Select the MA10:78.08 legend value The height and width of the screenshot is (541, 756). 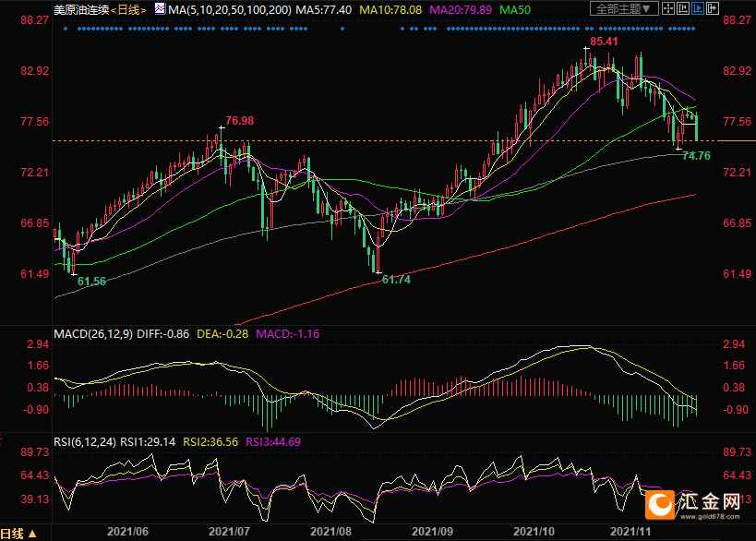pyautogui.click(x=390, y=9)
